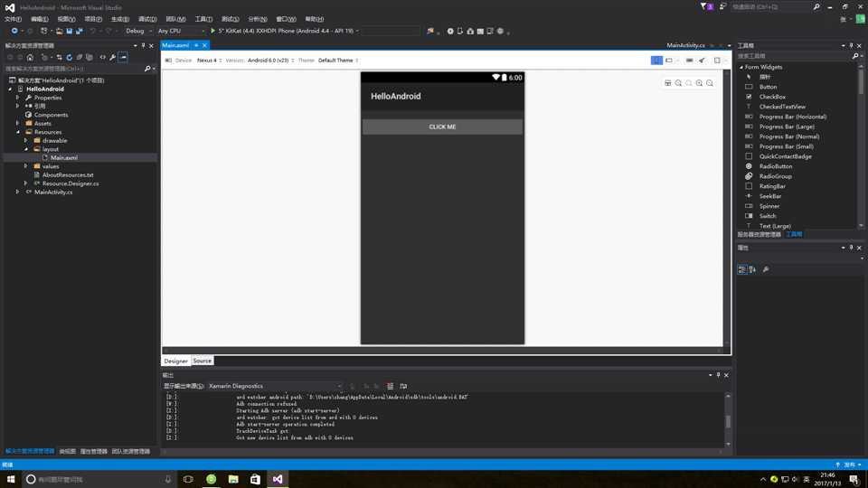Open the second item in the menu bar
The height and width of the screenshot is (488, 868).
tap(39, 19)
